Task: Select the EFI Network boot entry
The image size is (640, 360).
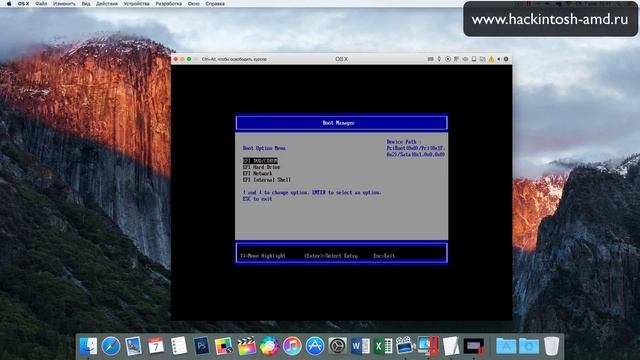Action: pyautogui.click(x=257, y=173)
